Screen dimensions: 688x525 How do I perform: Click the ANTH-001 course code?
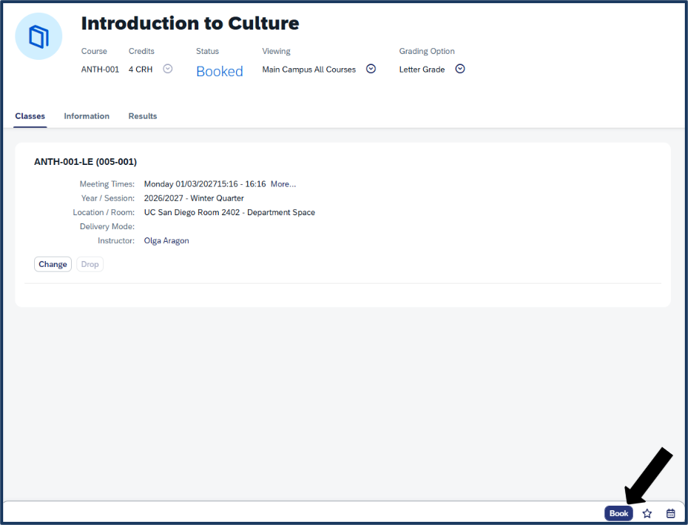100,69
